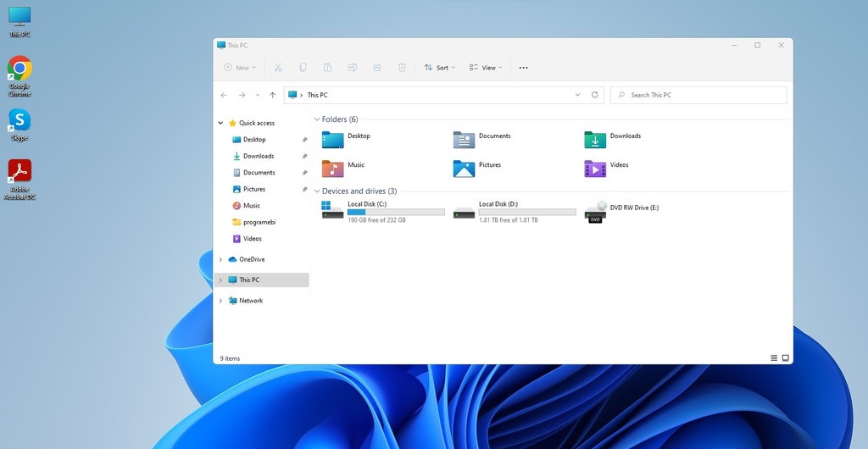868x449 pixels.
Task: Click the D: drive storage usage bar
Action: [x=527, y=213]
